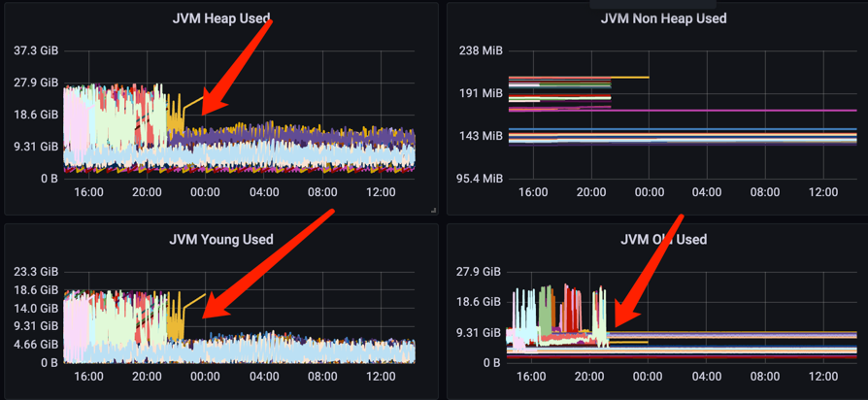The width and height of the screenshot is (868, 400).
Task: Click inside the JVM Young Used graph plot
Action: pos(239,317)
